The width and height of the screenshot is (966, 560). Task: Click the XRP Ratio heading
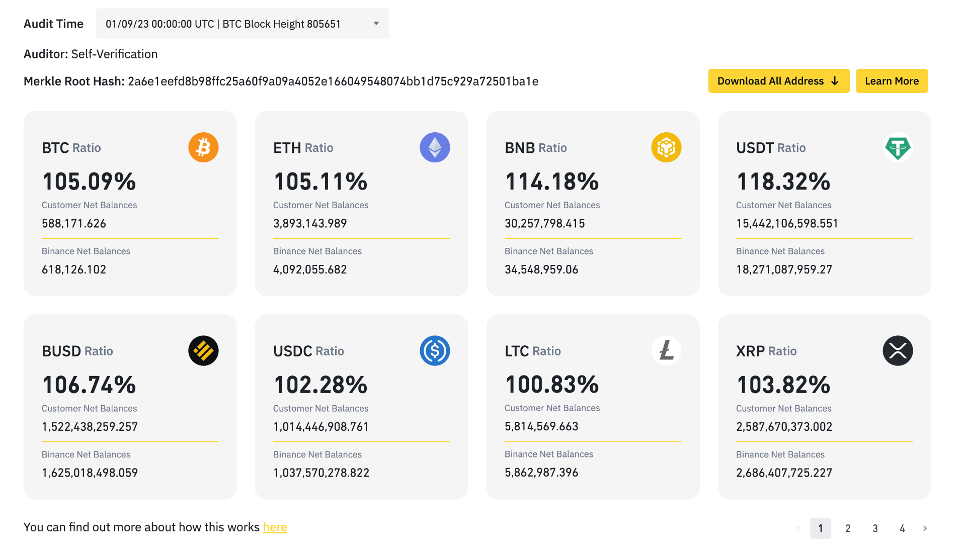766,351
